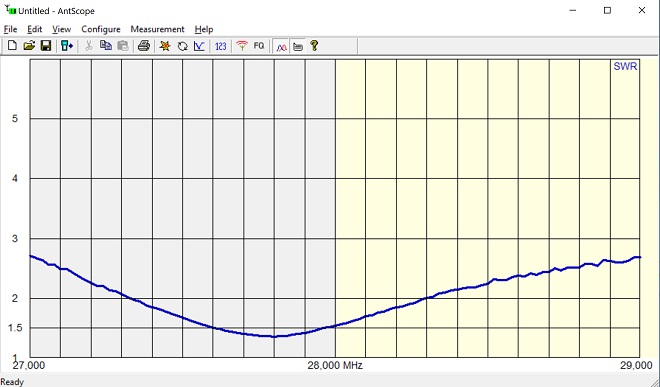Save measurement with the floppy disk icon
The height and width of the screenshot is (387, 660).
pyautogui.click(x=46, y=46)
